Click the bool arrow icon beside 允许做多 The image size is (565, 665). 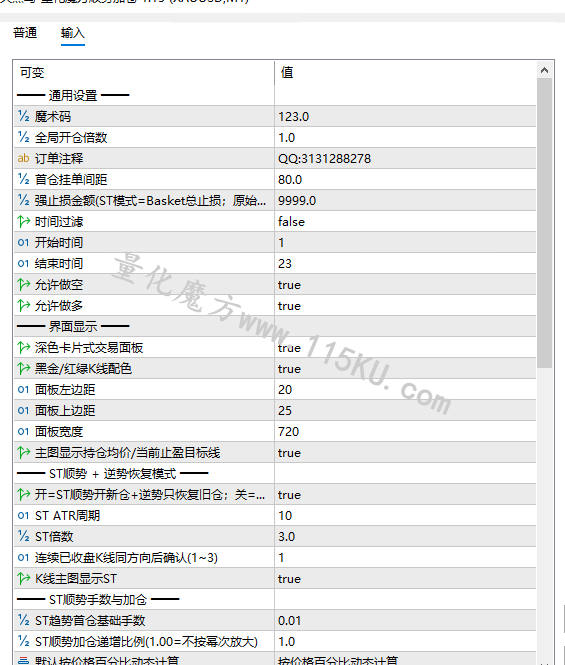click(23, 305)
